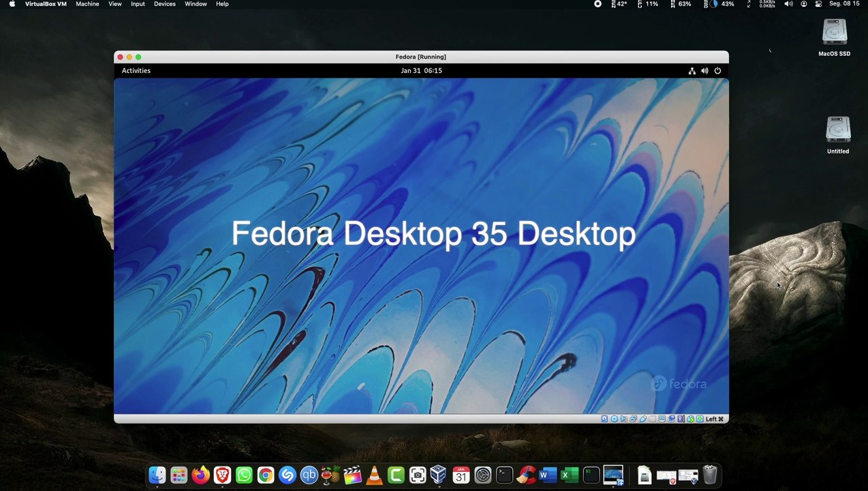Open the Machine menu
The height and width of the screenshot is (491, 868).
pos(87,4)
